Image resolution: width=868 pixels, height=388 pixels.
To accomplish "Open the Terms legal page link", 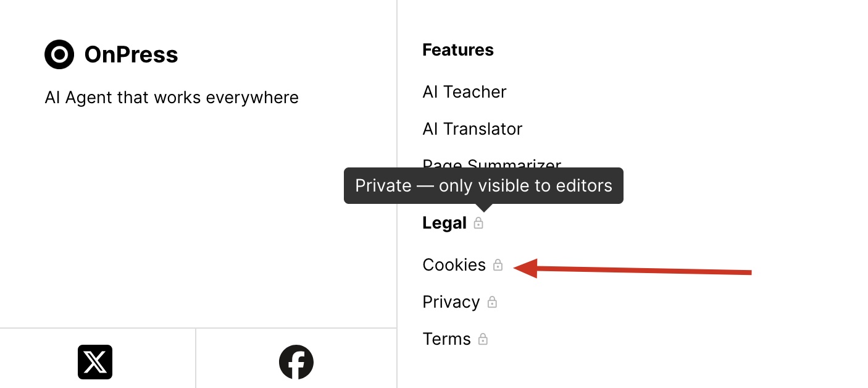I will (x=446, y=339).
